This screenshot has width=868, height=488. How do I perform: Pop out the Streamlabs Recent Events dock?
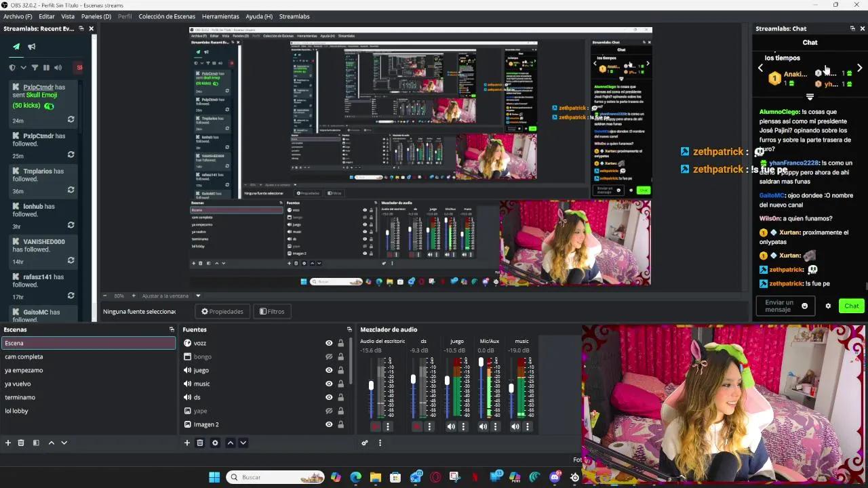pyautogui.click(x=81, y=28)
